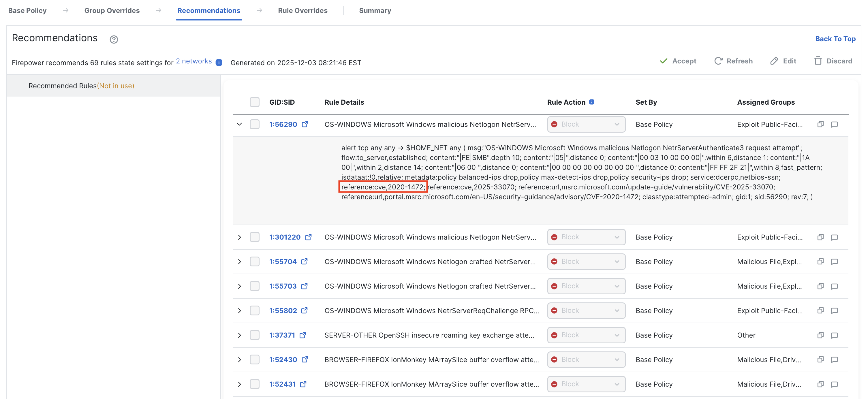Add a comment on rule 1:56290
Image resolution: width=868 pixels, height=399 pixels.
click(x=835, y=124)
